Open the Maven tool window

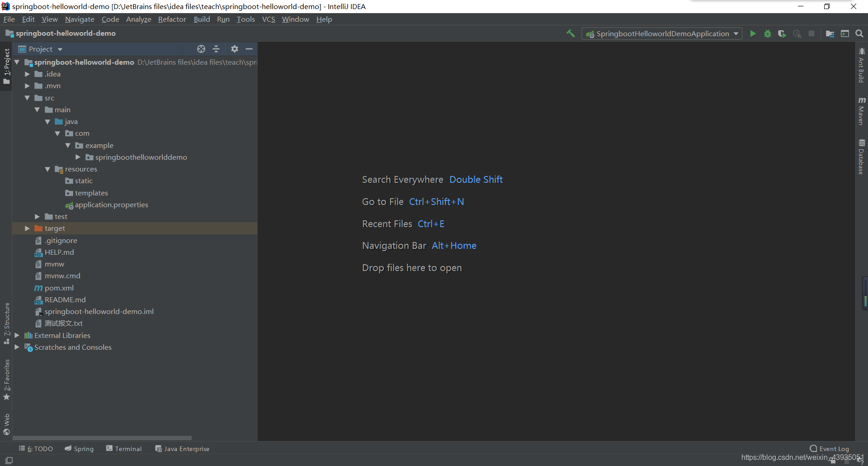[x=862, y=111]
